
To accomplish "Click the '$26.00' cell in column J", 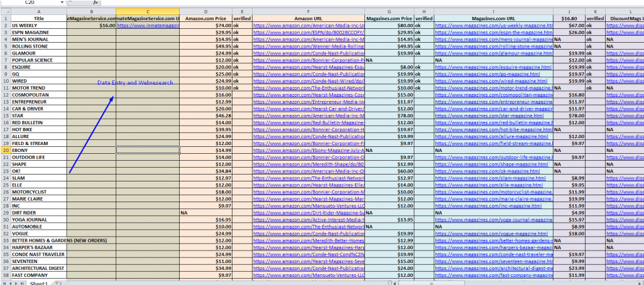I will coord(569,33).
